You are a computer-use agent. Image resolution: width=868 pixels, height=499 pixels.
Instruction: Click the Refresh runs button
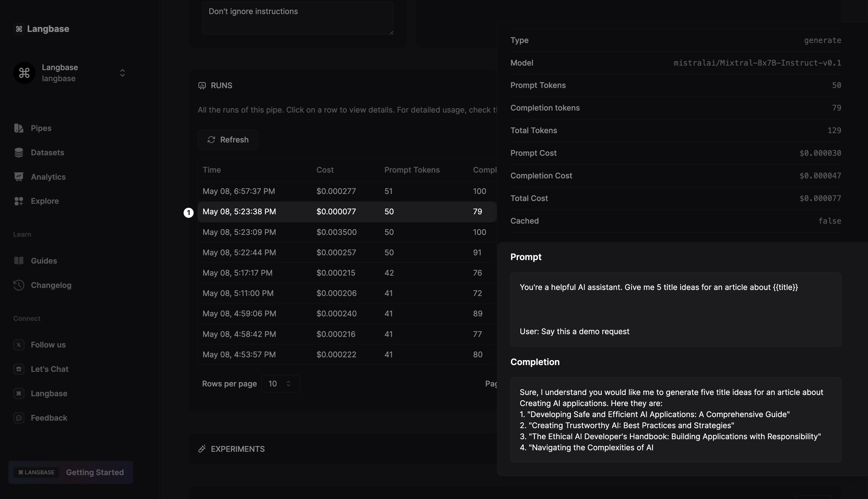[x=228, y=139]
